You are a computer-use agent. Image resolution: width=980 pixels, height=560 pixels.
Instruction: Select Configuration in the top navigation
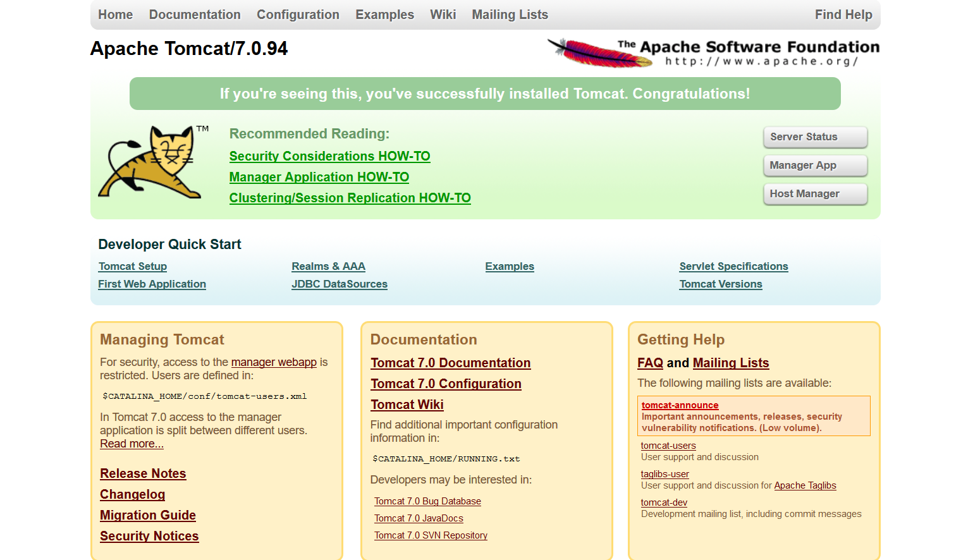tap(298, 15)
